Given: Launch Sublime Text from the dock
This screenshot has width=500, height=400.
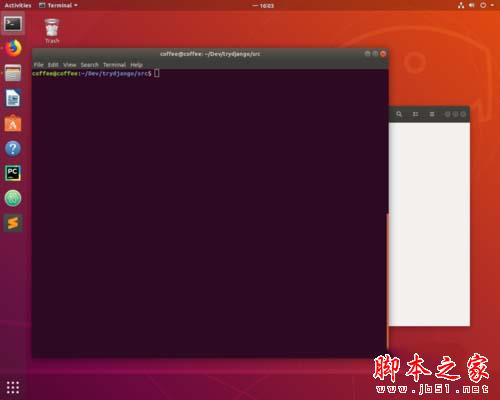Looking at the screenshot, I should coord(13,223).
